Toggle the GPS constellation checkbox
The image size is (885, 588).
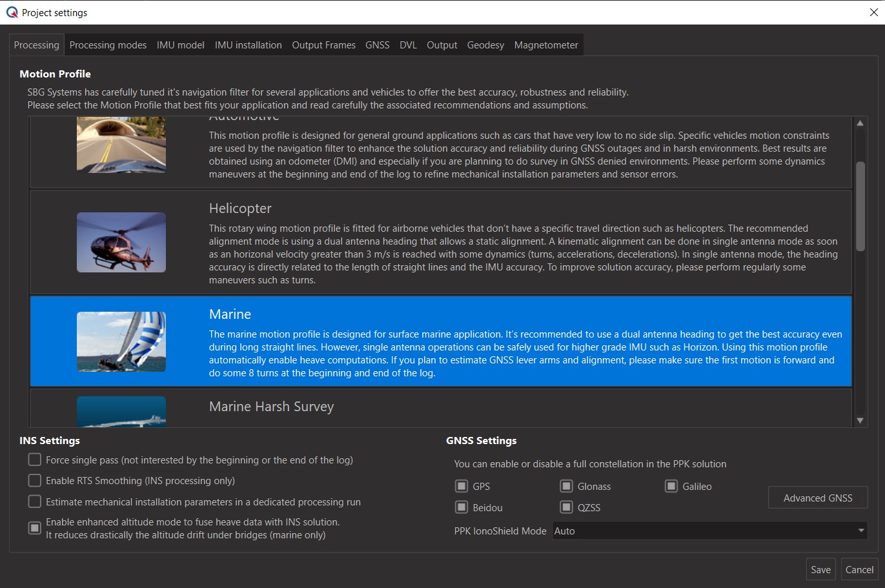click(462, 486)
